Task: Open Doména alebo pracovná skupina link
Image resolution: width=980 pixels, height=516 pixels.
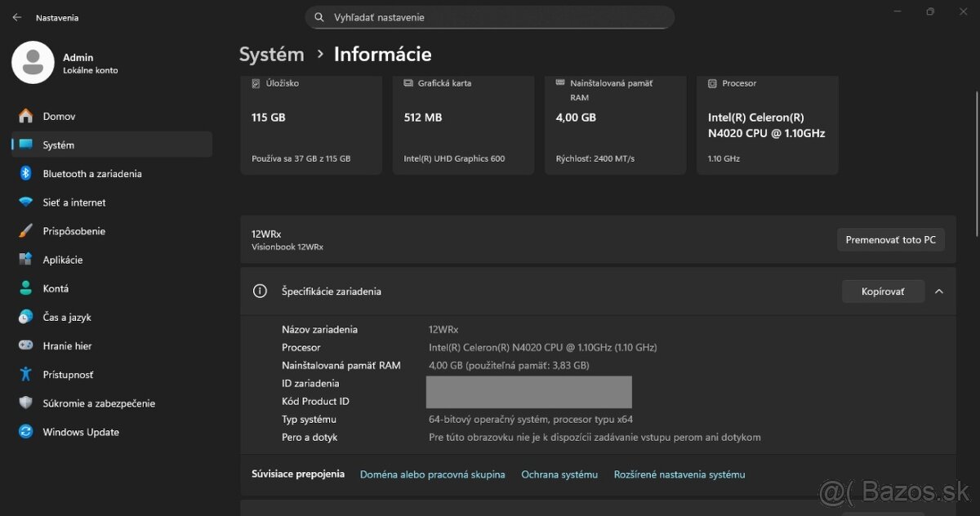Action: (432, 474)
